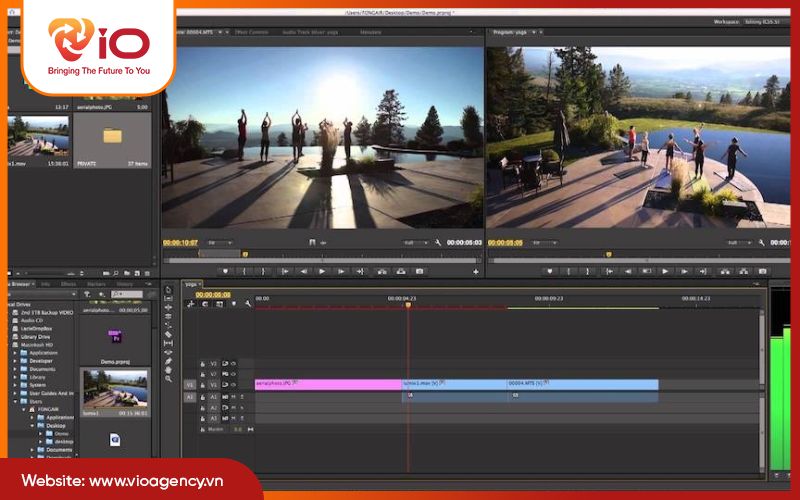Select the Hand tool
The image size is (800, 500).
coord(168,370)
